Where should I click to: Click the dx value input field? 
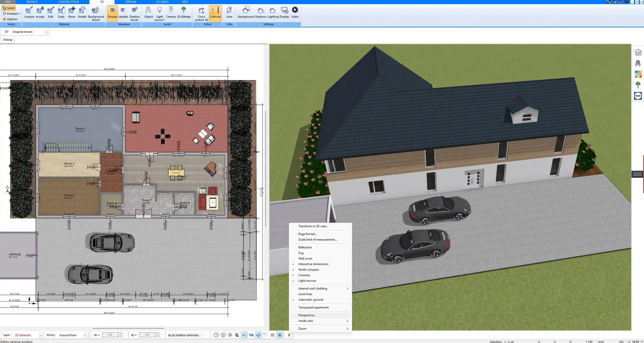coord(110,335)
